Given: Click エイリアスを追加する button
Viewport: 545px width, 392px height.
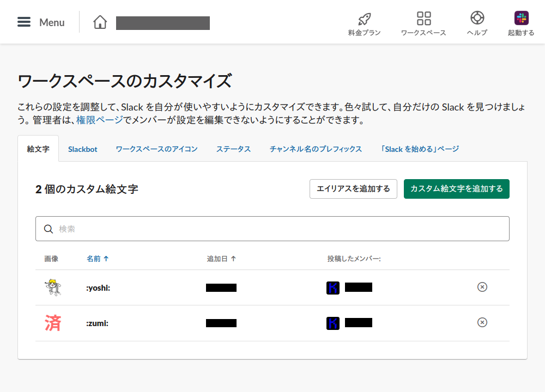Looking at the screenshot, I should pos(353,189).
